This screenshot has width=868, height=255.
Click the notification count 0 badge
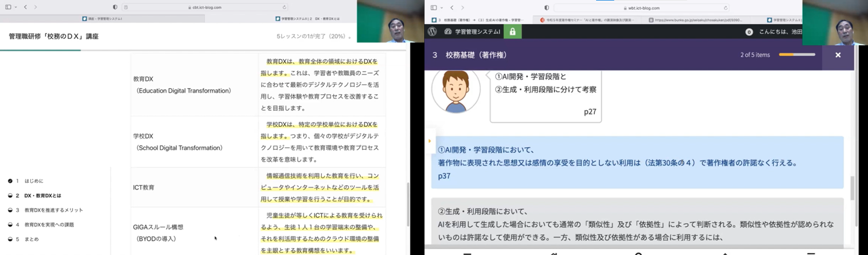(x=748, y=32)
